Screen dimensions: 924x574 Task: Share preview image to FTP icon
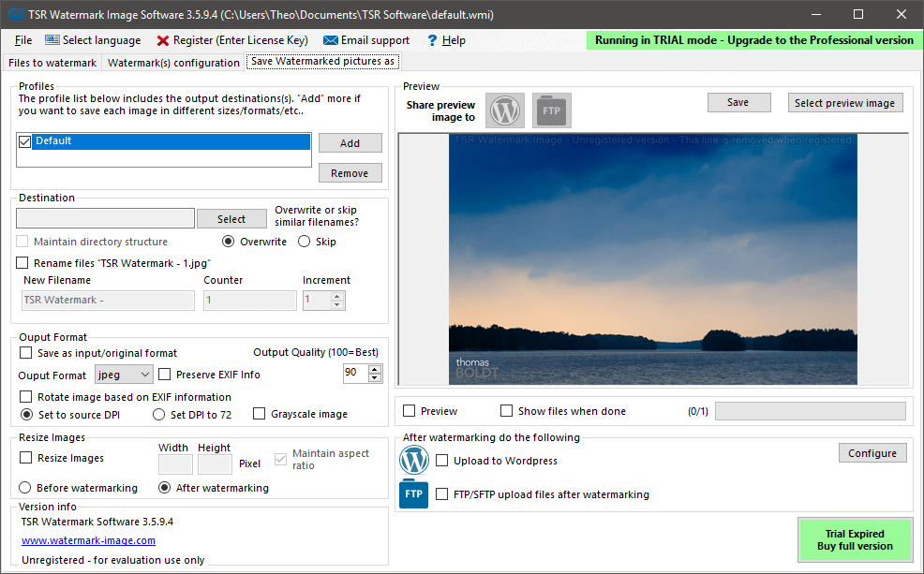click(x=552, y=110)
